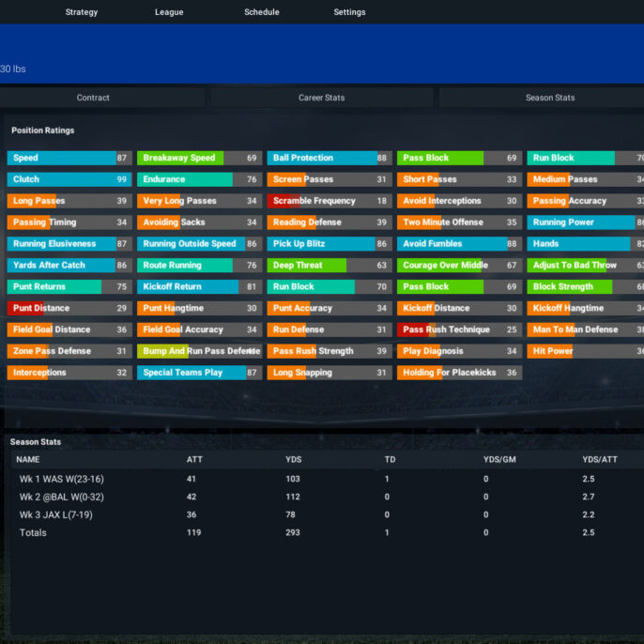
Task: Open the Settings menu
Action: pyautogui.click(x=349, y=12)
